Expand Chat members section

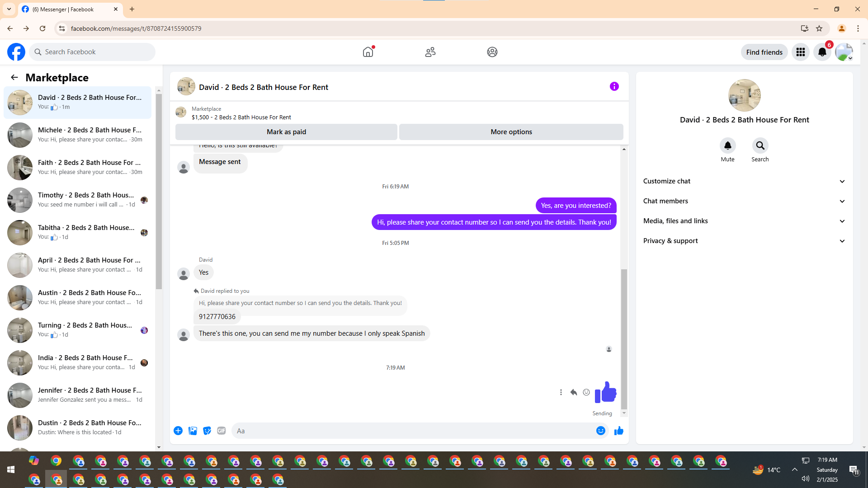pos(744,201)
